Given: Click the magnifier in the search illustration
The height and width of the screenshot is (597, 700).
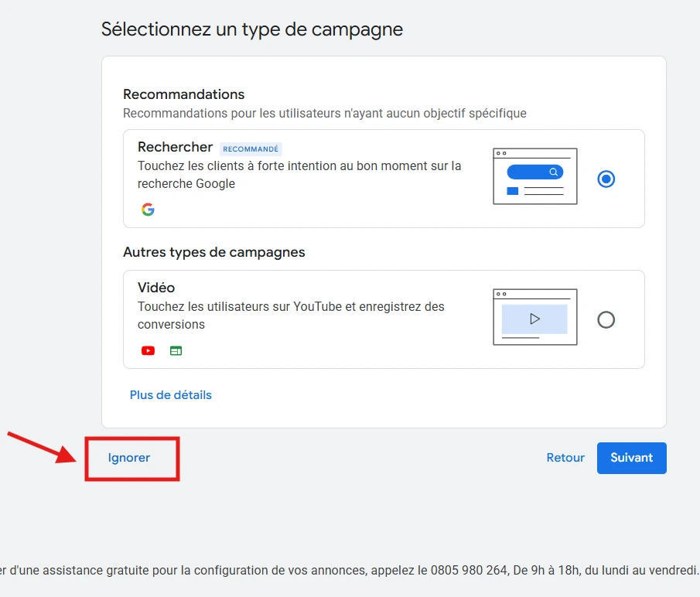Looking at the screenshot, I should pyautogui.click(x=554, y=172).
